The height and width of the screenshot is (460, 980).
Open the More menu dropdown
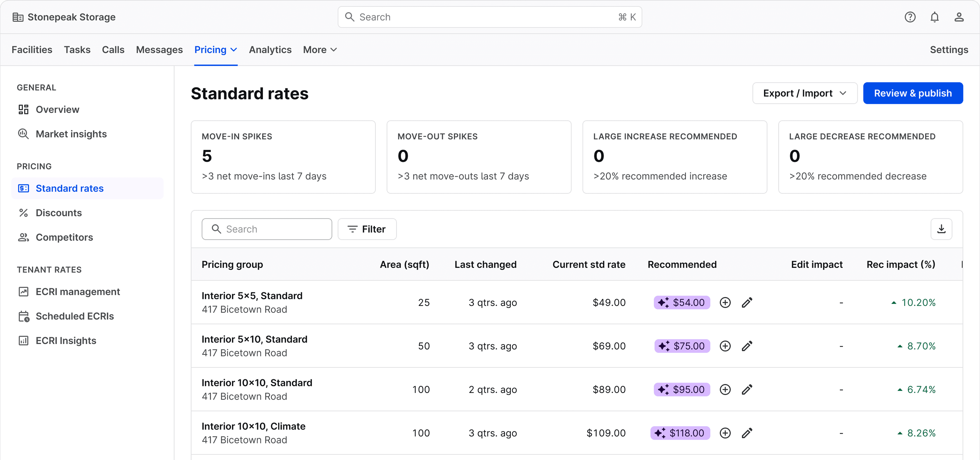pyautogui.click(x=320, y=50)
